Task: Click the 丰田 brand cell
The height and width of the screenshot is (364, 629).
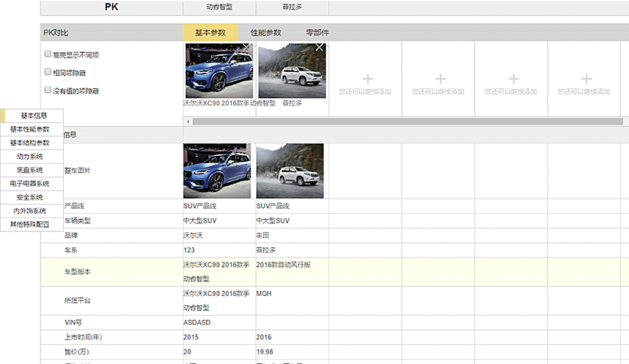Action: tap(263, 236)
